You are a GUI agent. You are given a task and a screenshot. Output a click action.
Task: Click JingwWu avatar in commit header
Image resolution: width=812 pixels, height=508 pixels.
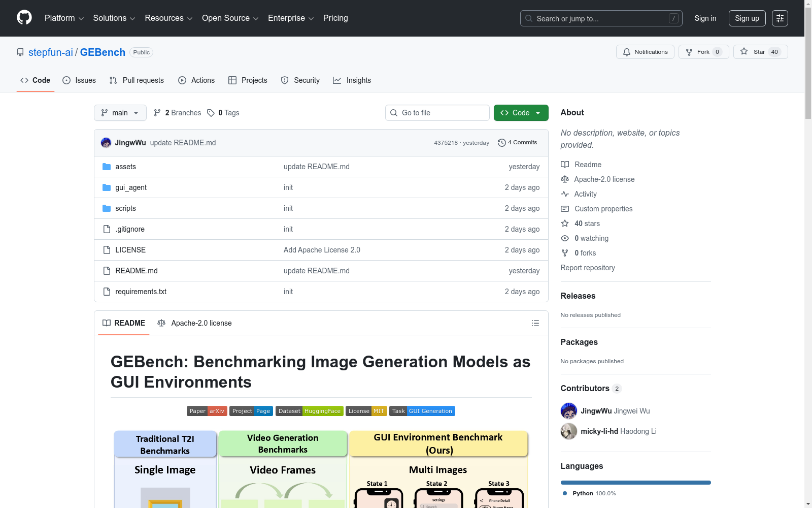[106, 143]
